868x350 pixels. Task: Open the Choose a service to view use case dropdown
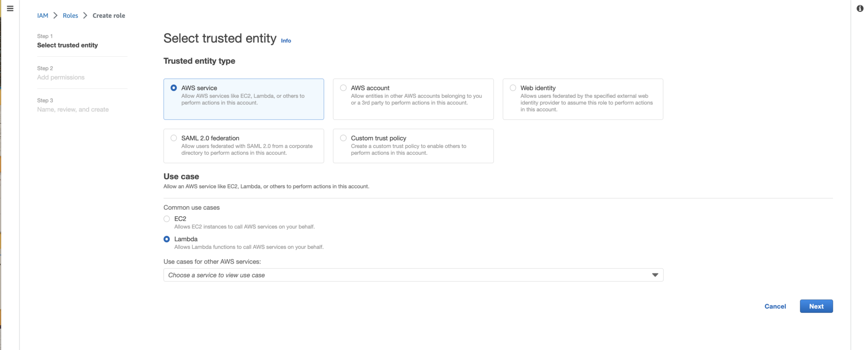pyautogui.click(x=413, y=275)
